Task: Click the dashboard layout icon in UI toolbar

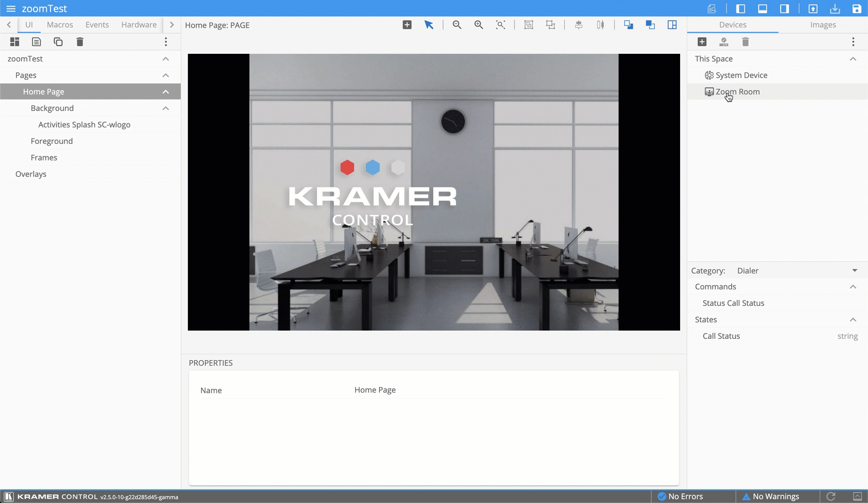Action: tap(15, 42)
